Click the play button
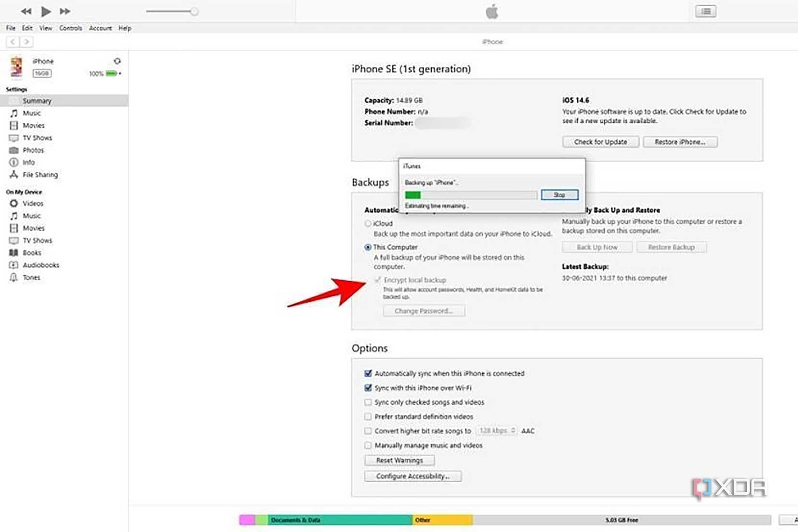Viewport: 798px width, 532px height. (46, 11)
